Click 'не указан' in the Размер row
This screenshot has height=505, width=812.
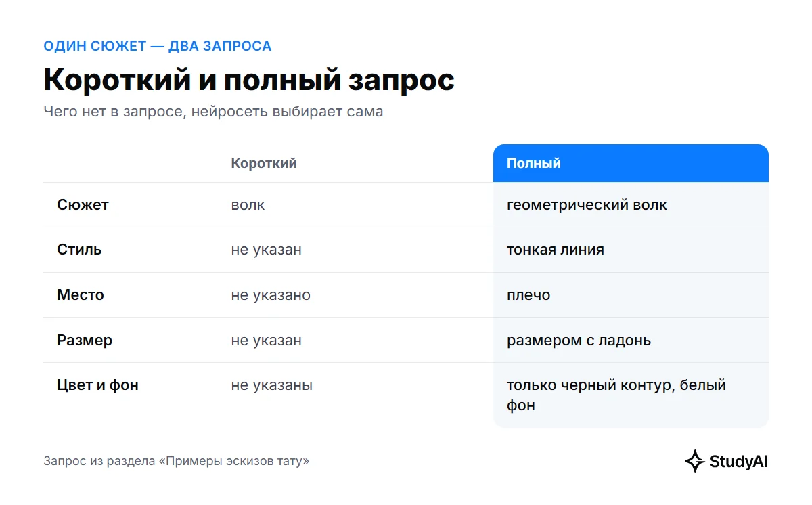(266, 340)
